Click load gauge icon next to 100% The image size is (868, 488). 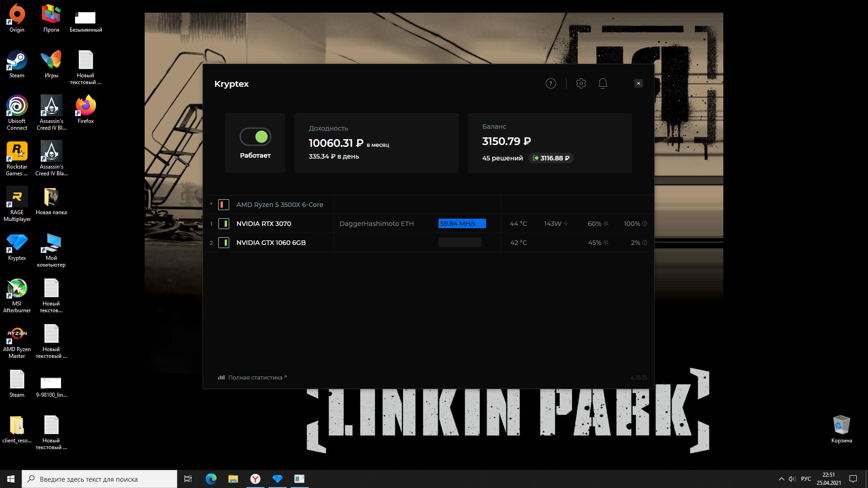pos(645,224)
